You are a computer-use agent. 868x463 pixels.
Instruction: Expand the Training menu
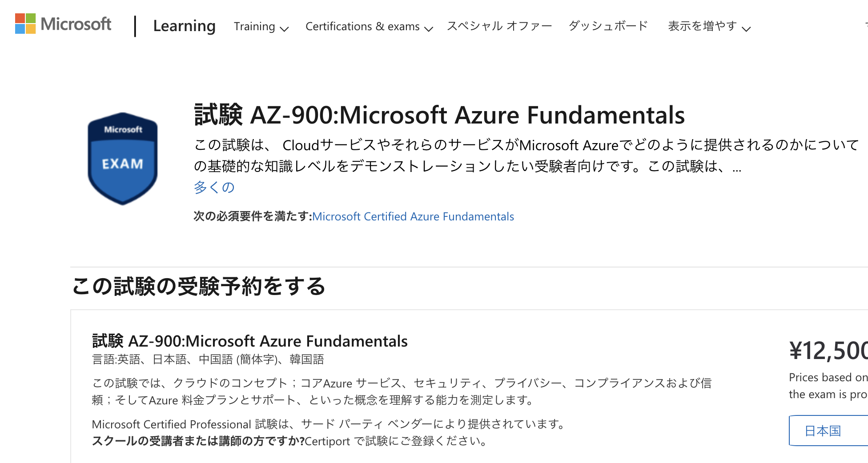pyautogui.click(x=261, y=27)
